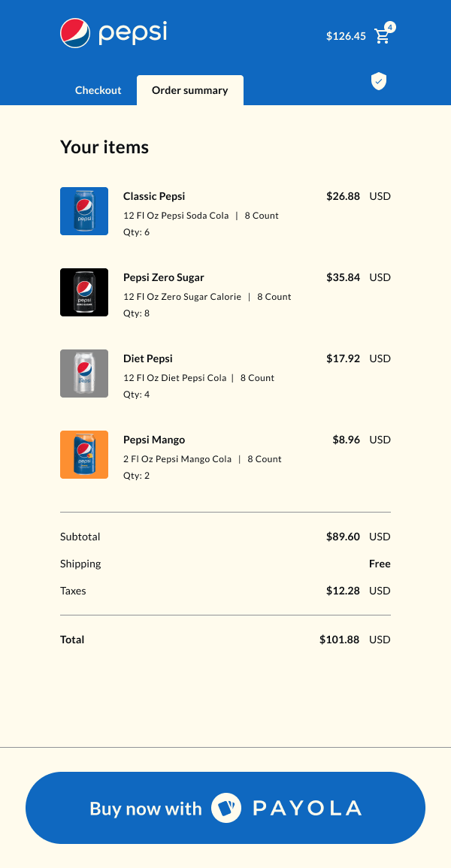This screenshot has height=868, width=451.
Task: Click the Classic Pepsi product name
Action: point(154,196)
